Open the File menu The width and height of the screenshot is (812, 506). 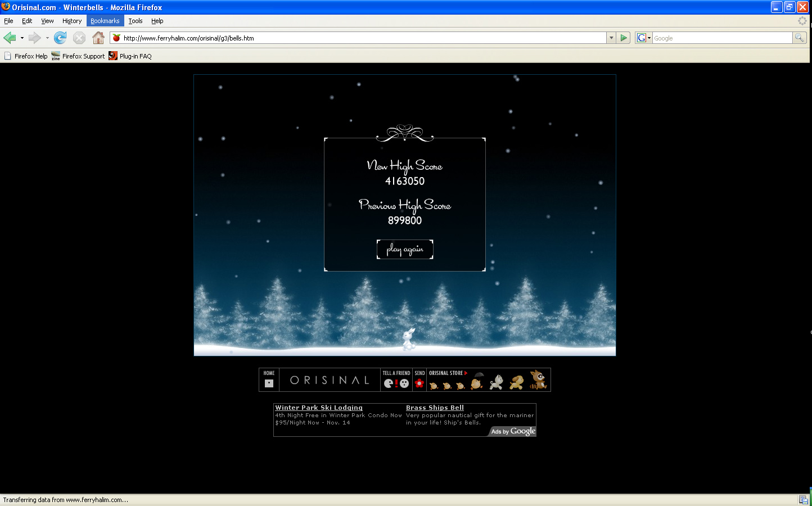pyautogui.click(x=8, y=21)
